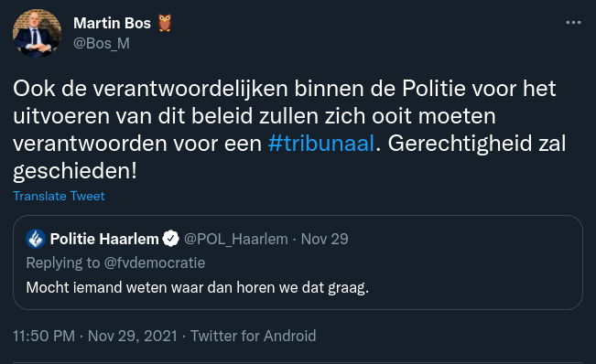Click the Replying to @fvdemocratie line
The height and width of the screenshot is (364, 596).
pyautogui.click(x=115, y=262)
